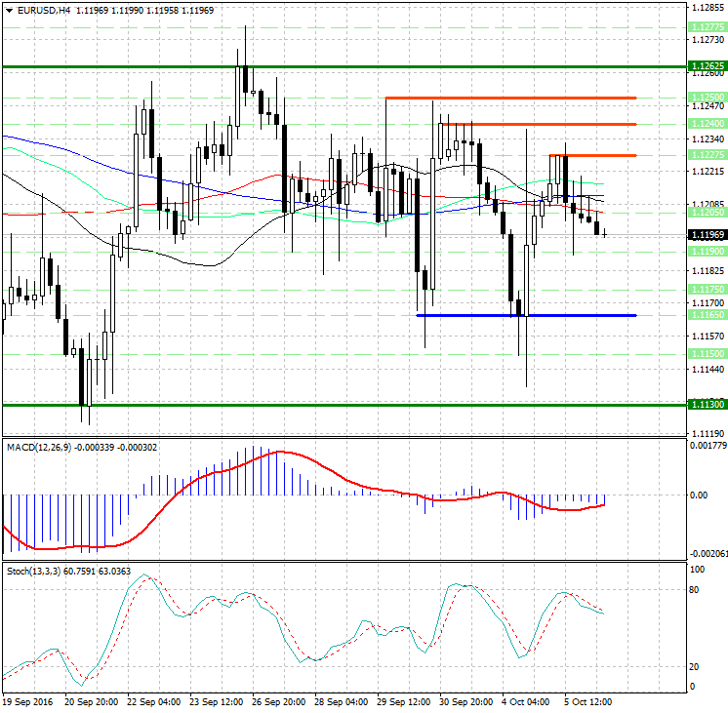Click the dark green 1.11300 price label
The image size is (728, 713).
click(708, 405)
